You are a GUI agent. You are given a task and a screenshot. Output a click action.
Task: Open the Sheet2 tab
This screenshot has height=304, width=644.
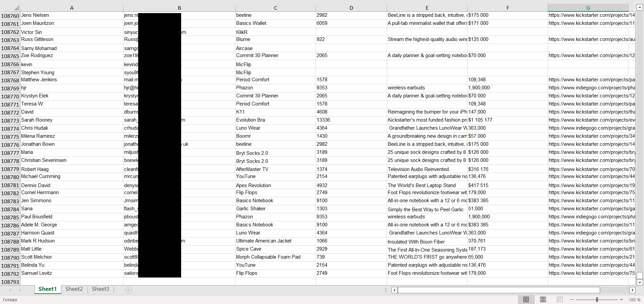pos(74,289)
